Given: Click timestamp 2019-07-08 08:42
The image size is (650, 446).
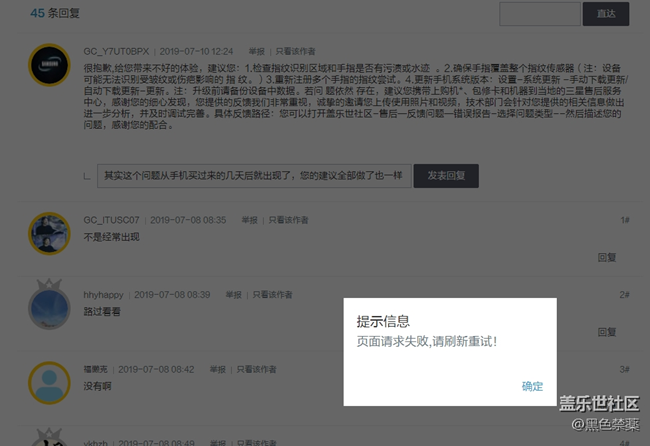Looking at the screenshot, I should tap(156, 369).
